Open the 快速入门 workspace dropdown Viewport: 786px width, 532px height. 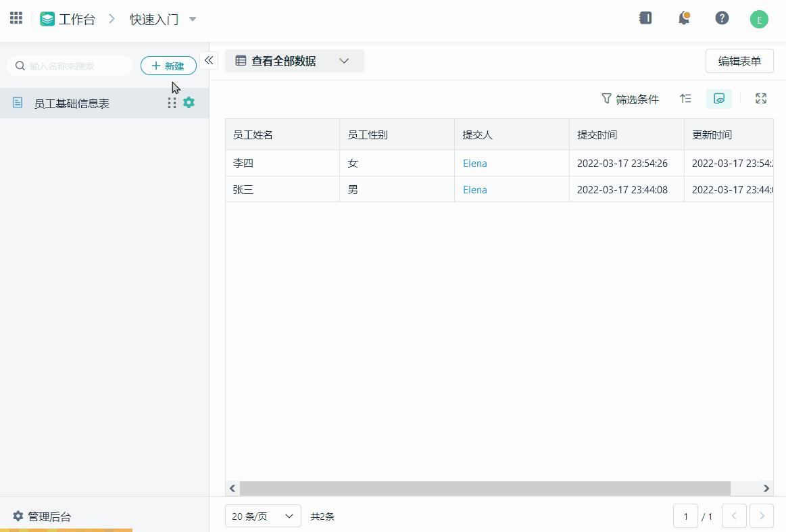(x=162, y=19)
